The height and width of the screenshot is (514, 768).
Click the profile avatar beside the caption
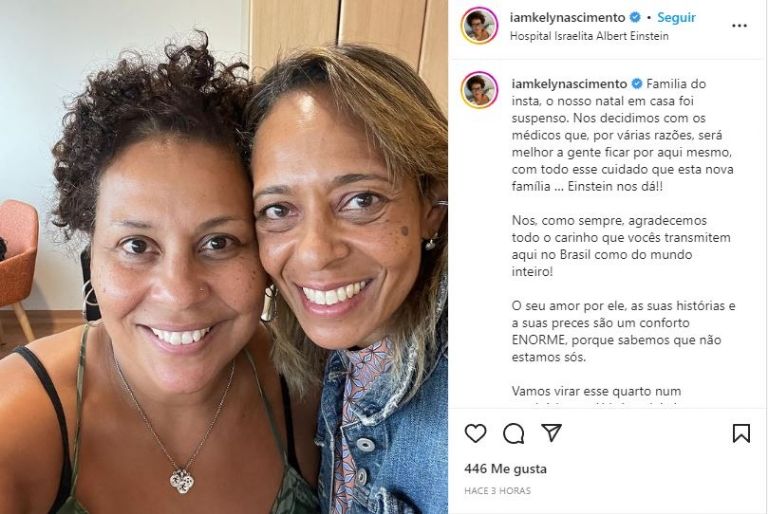[x=479, y=90]
